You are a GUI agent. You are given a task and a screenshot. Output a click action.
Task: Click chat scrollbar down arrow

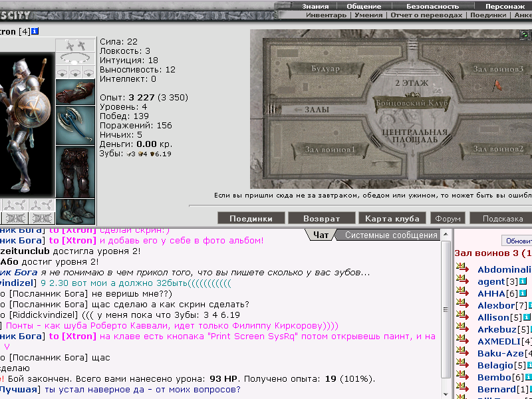click(446, 394)
